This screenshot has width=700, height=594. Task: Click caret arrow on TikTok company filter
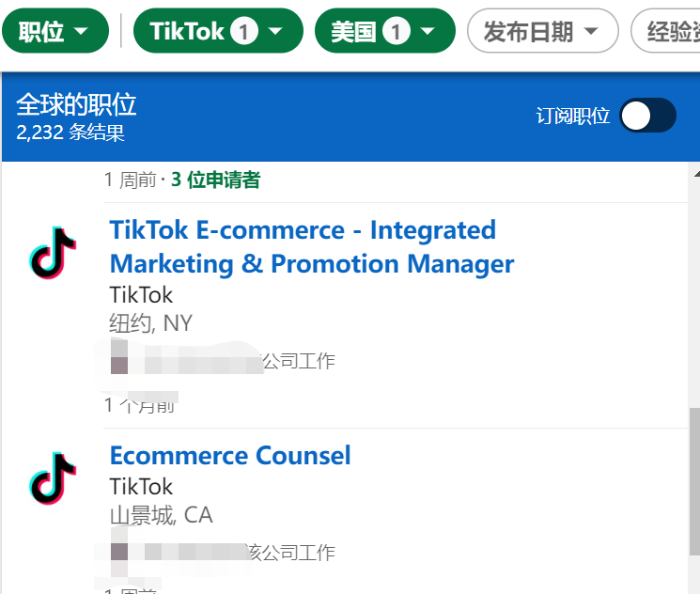(276, 32)
